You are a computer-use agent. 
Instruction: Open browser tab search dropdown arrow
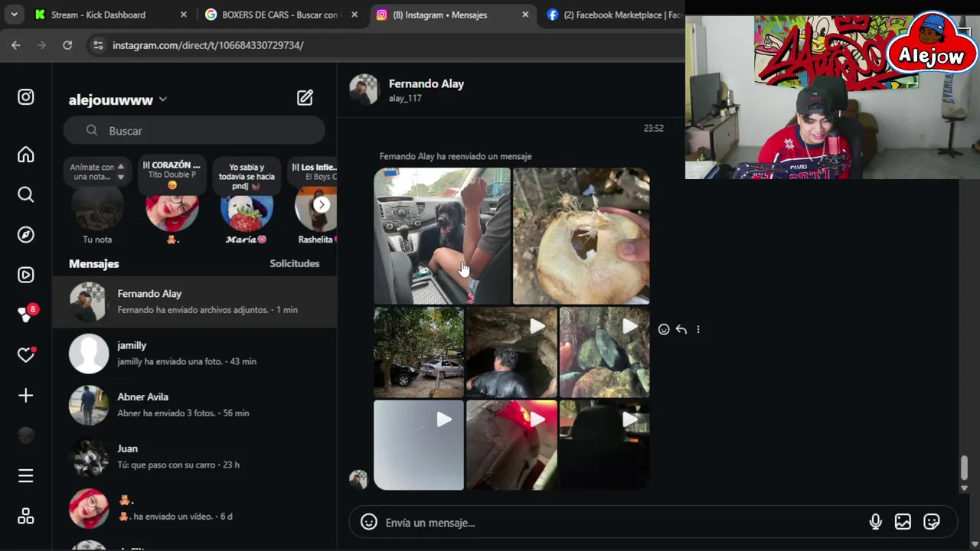click(x=14, y=15)
